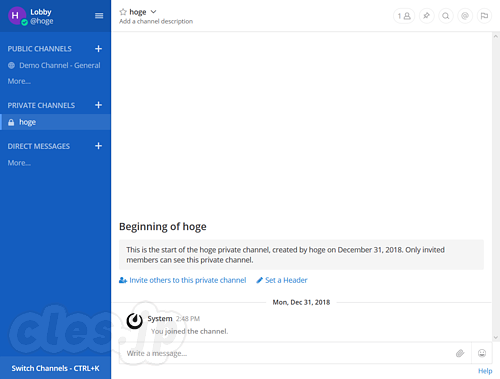Click the scrollbar up arrow

(x=496, y=36)
